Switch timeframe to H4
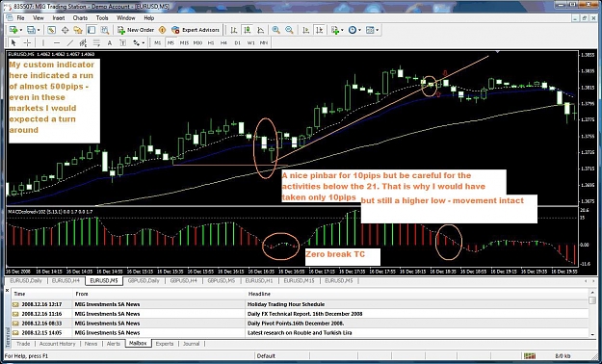 (223, 43)
